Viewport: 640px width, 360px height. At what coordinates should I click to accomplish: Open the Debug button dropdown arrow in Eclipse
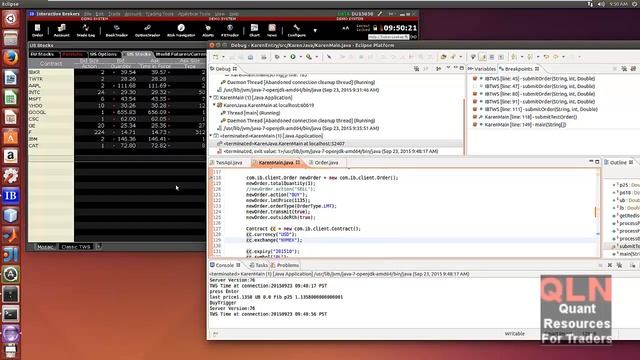[284, 57]
